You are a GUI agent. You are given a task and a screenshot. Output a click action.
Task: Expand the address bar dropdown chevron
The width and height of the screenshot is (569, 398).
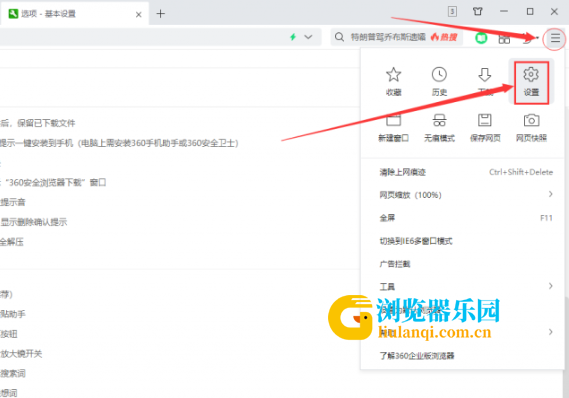(x=308, y=37)
